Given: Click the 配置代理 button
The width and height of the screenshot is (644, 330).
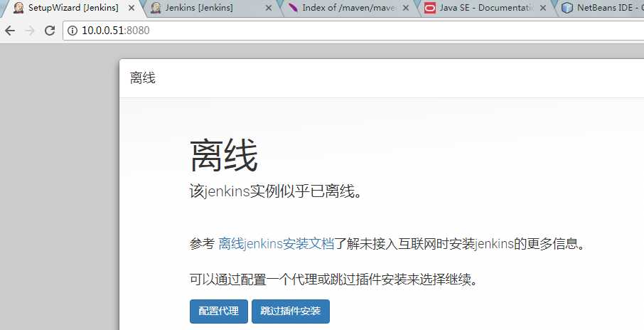Looking at the screenshot, I should (x=218, y=311).
